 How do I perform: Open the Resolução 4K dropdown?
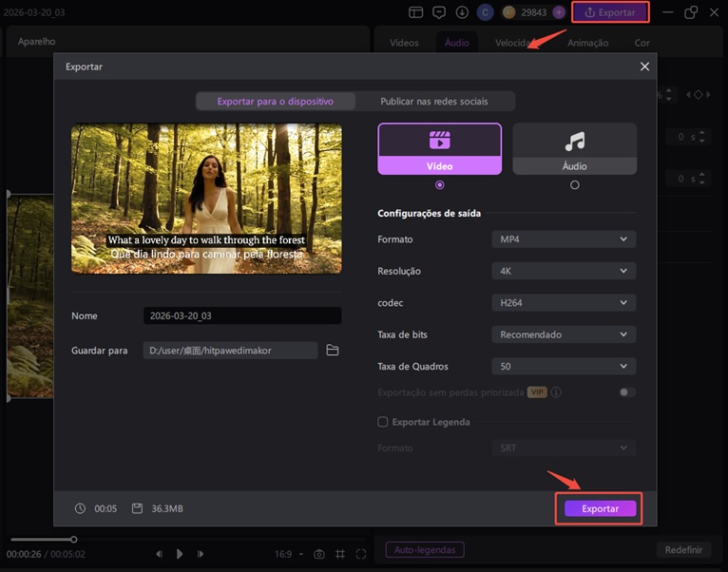564,271
